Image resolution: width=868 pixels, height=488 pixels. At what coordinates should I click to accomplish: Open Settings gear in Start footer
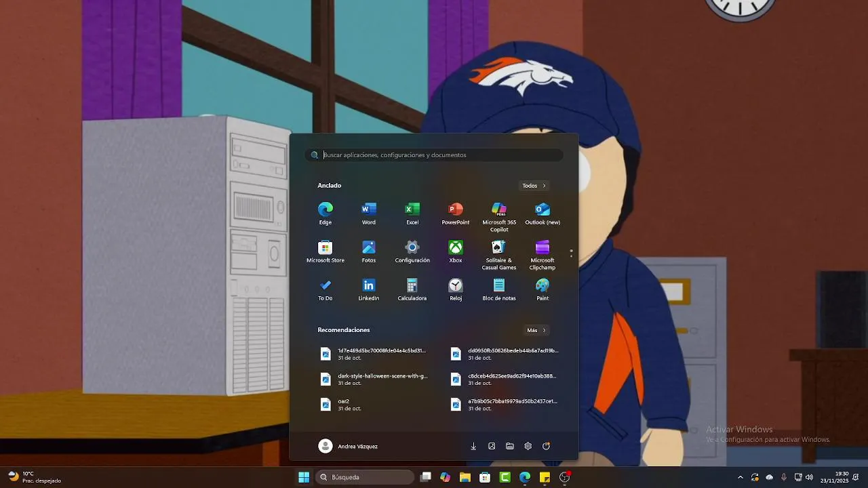(x=528, y=446)
